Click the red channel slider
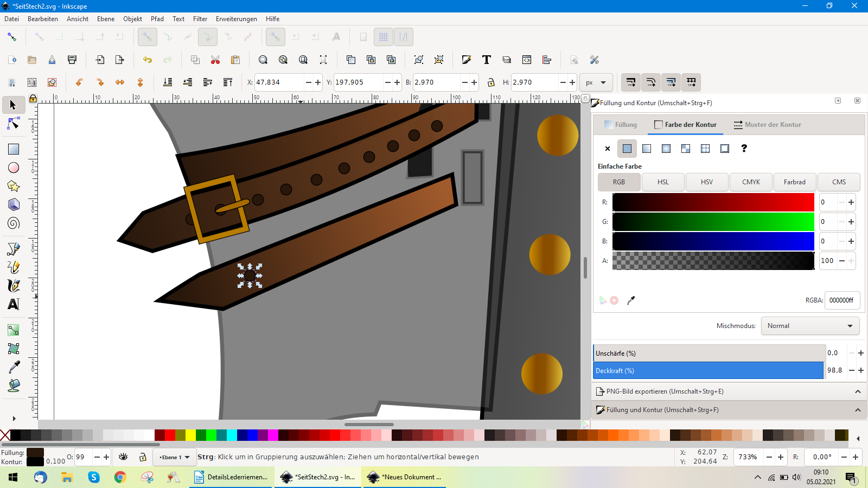 tap(713, 202)
